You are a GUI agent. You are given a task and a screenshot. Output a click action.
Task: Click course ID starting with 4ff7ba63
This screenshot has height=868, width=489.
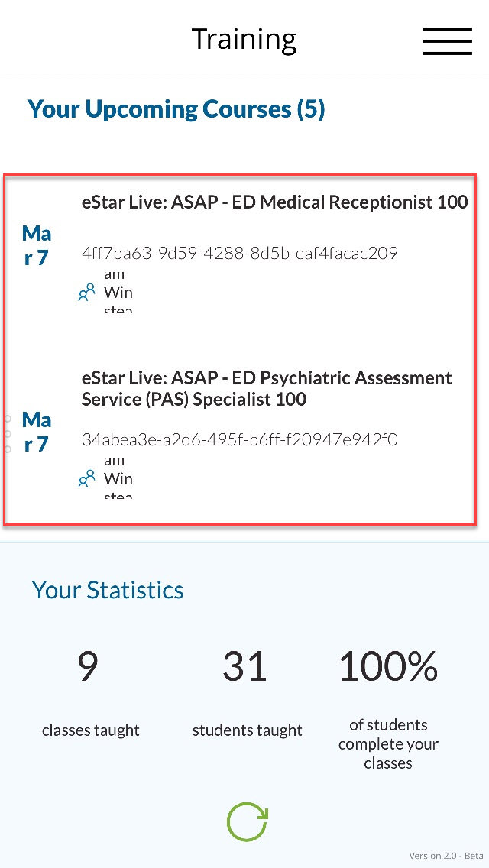(240, 254)
